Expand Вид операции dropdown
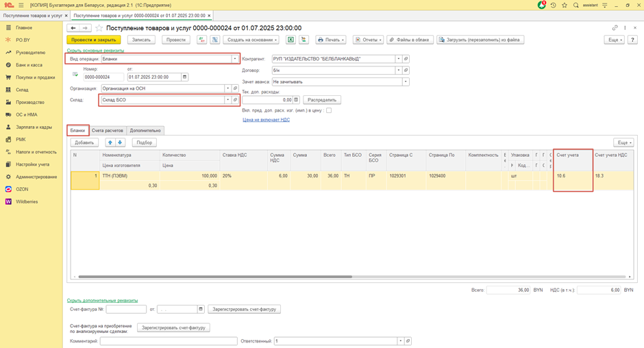Viewport: 644px width, 348px height. 235,59
